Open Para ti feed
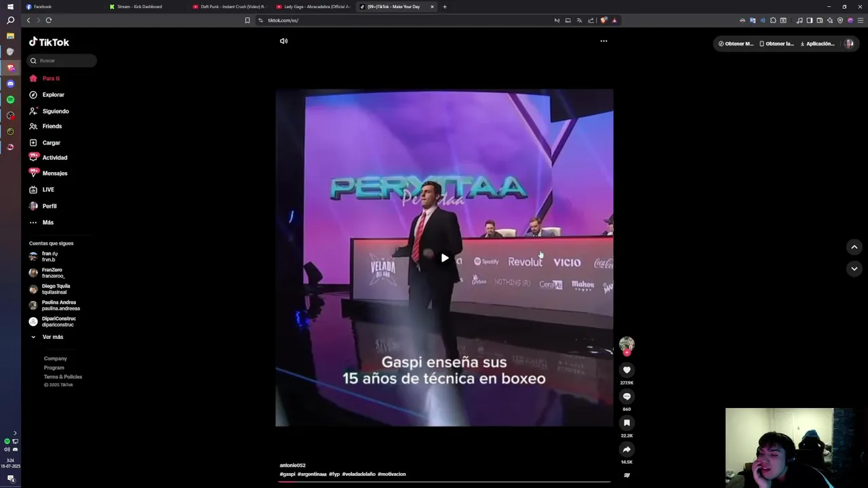The image size is (868, 488). point(45,79)
